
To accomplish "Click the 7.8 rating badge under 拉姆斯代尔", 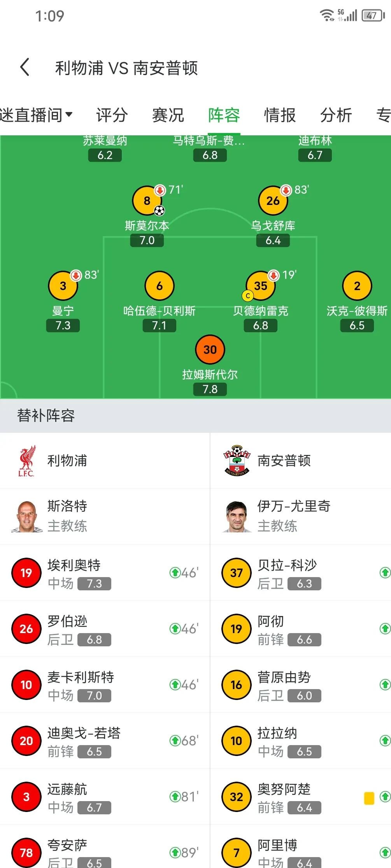I will pyautogui.click(x=209, y=389).
